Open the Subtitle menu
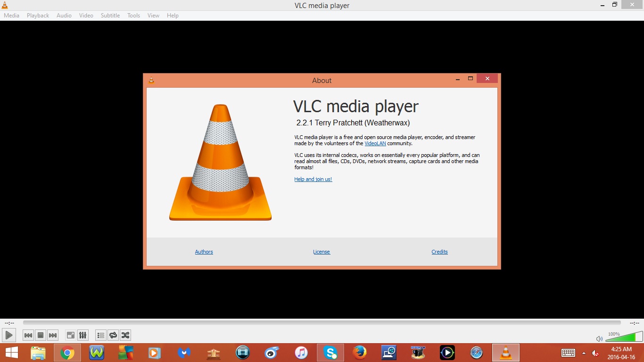This screenshot has width=644, height=362. tap(110, 16)
